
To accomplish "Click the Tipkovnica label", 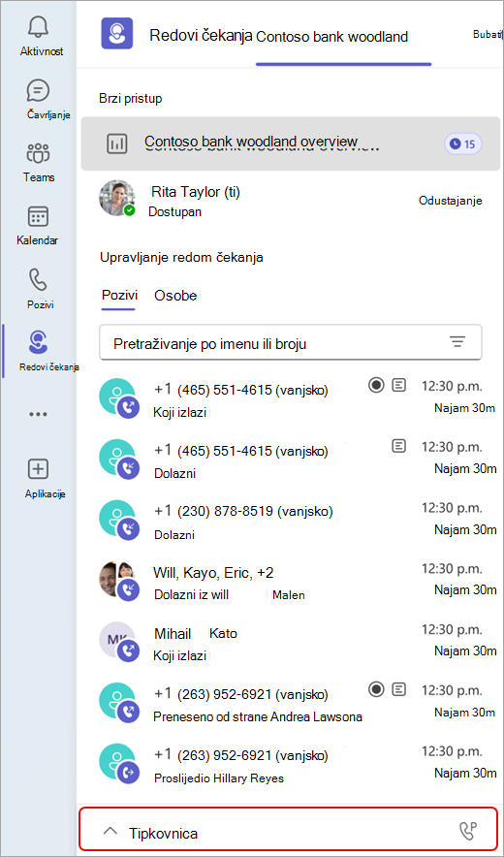I will click(164, 834).
